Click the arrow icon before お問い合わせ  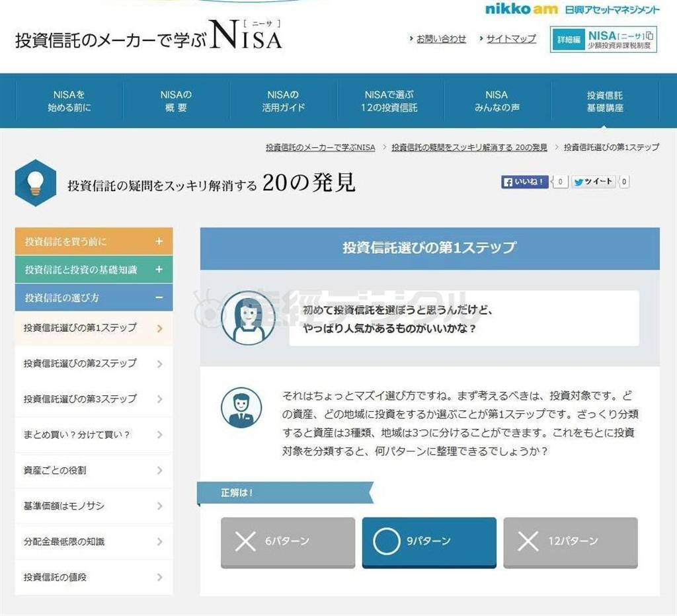tap(411, 39)
